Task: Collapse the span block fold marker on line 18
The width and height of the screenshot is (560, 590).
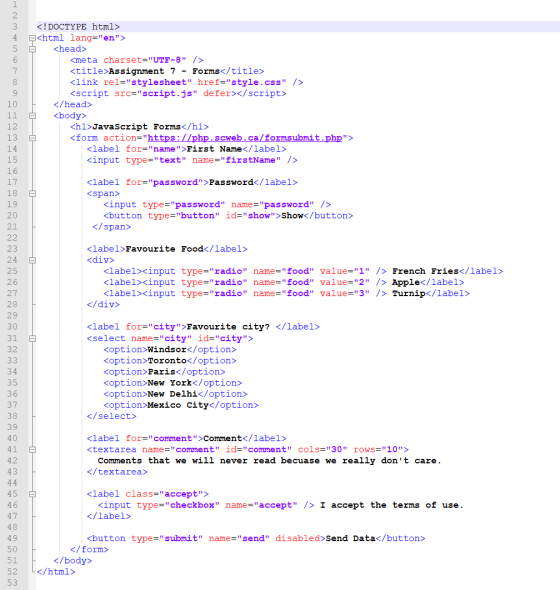Action: point(32,193)
